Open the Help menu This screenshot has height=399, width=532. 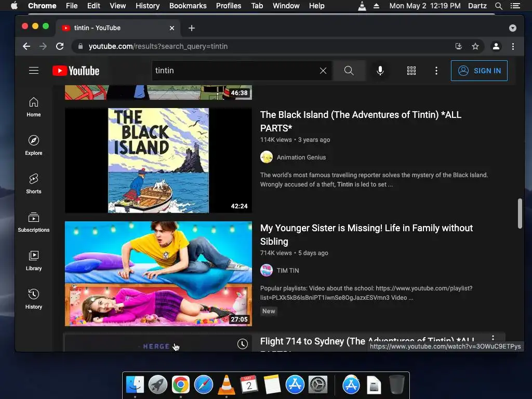(x=316, y=6)
